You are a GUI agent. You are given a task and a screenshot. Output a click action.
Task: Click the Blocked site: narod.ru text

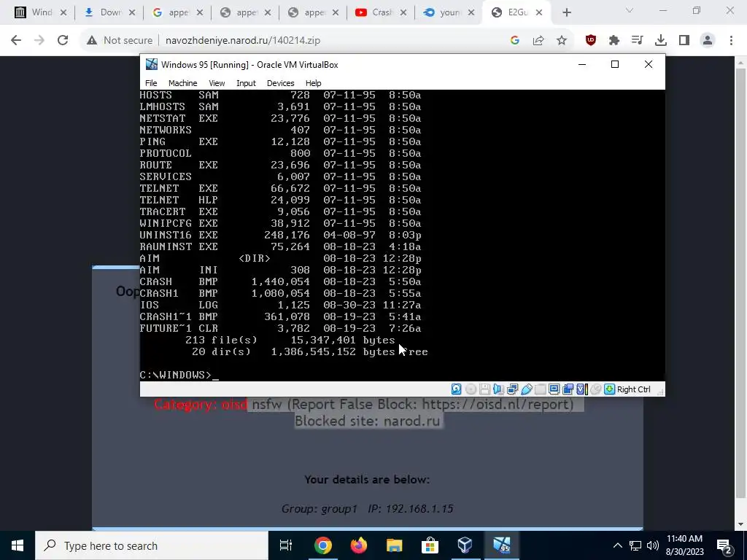(x=368, y=421)
